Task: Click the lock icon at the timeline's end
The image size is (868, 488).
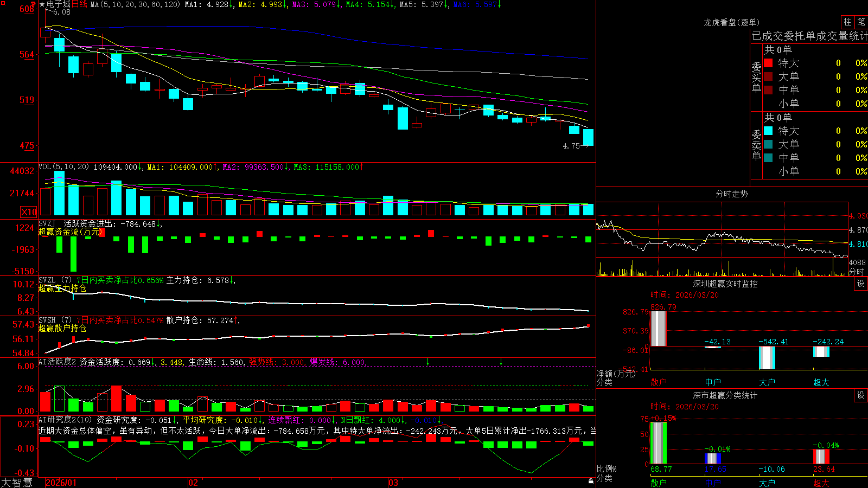Action: pos(591,481)
